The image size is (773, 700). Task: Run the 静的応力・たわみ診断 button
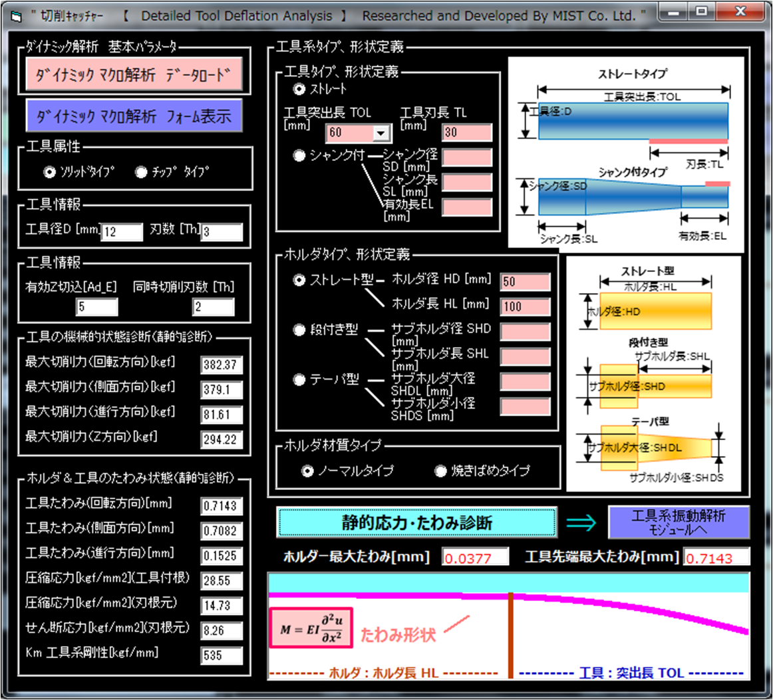click(416, 523)
